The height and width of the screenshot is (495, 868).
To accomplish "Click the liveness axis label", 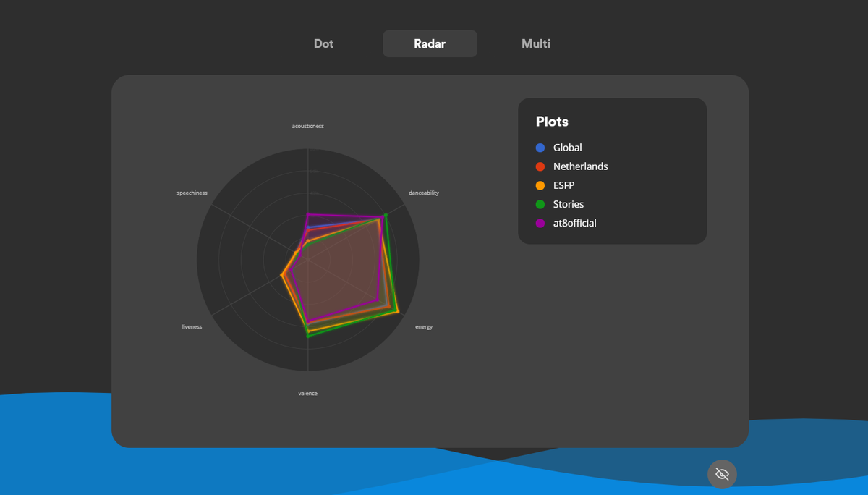I will pyautogui.click(x=192, y=326).
